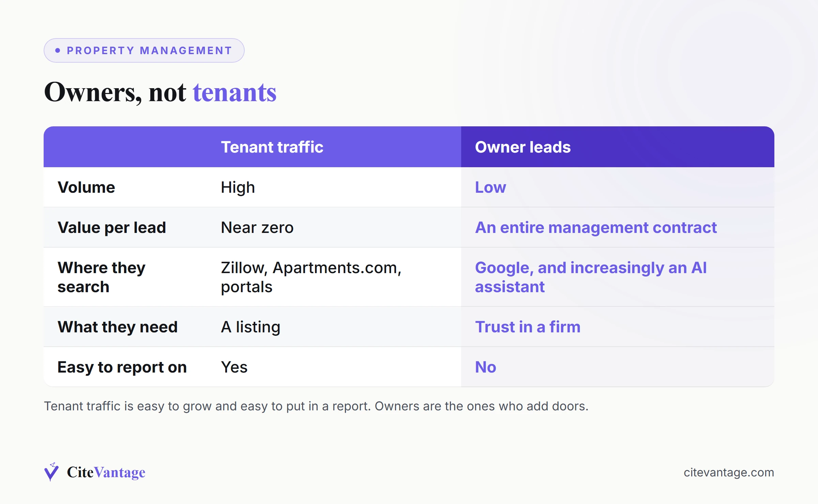This screenshot has height=504, width=818.
Task: Select the 'Tenant traffic' column header
Action: pyautogui.click(x=272, y=147)
